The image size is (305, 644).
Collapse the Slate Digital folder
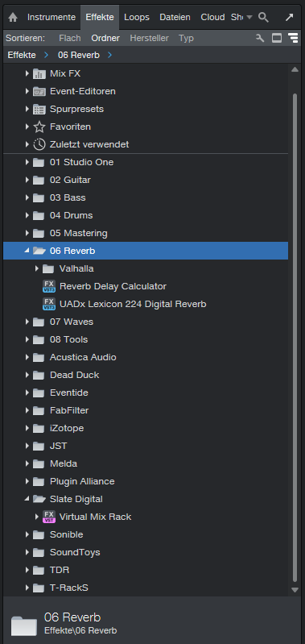[x=27, y=499]
